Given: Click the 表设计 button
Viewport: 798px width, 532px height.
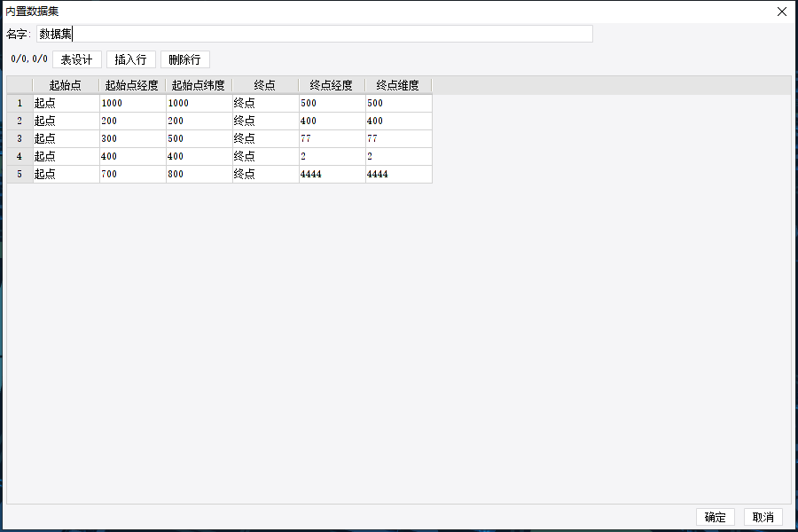Looking at the screenshot, I should pyautogui.click(x=77, y=59).
